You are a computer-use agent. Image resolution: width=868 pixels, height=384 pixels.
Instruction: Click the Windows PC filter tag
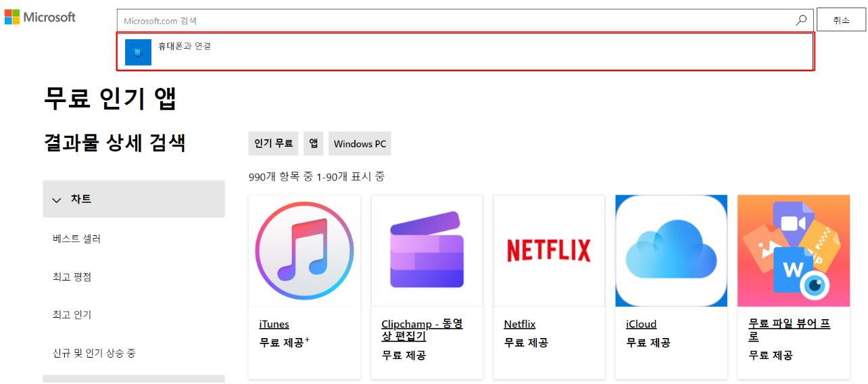360,143
